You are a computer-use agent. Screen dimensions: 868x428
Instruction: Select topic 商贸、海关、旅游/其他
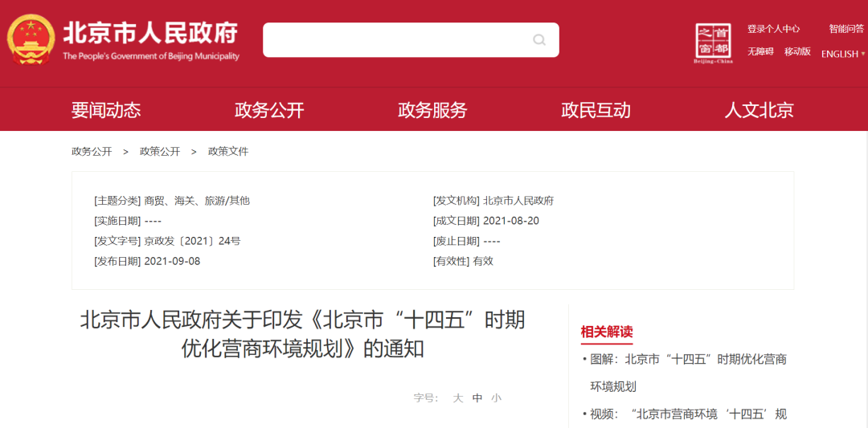point(197,201)
